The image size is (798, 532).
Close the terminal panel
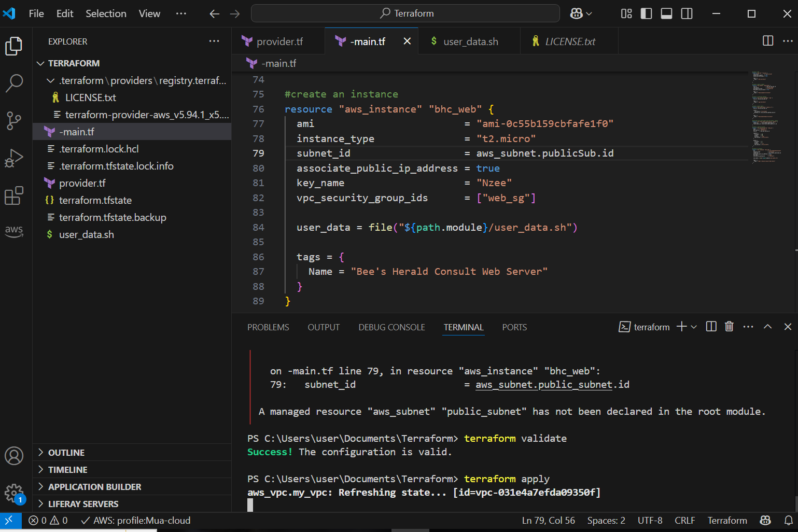(x=788, y=327)
